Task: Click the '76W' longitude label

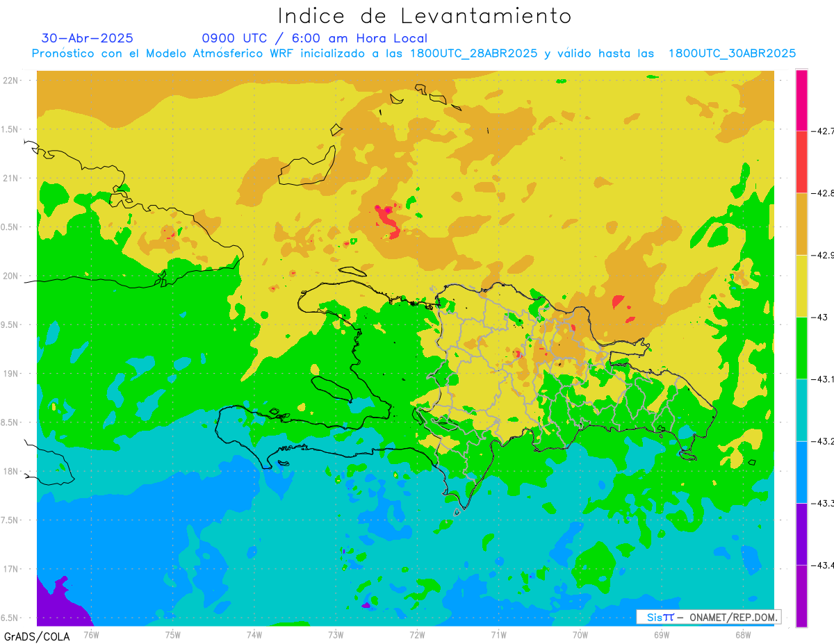Action: coord(92,634)
